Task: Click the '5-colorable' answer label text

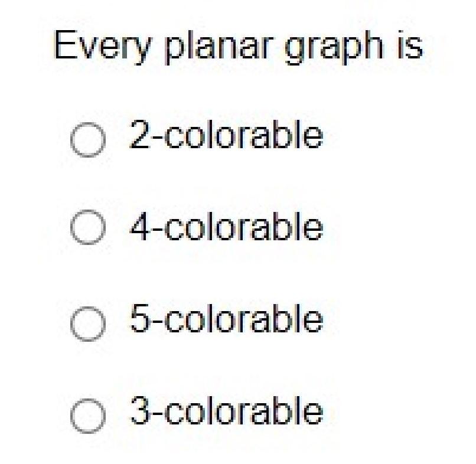Action: click(226, 318)
